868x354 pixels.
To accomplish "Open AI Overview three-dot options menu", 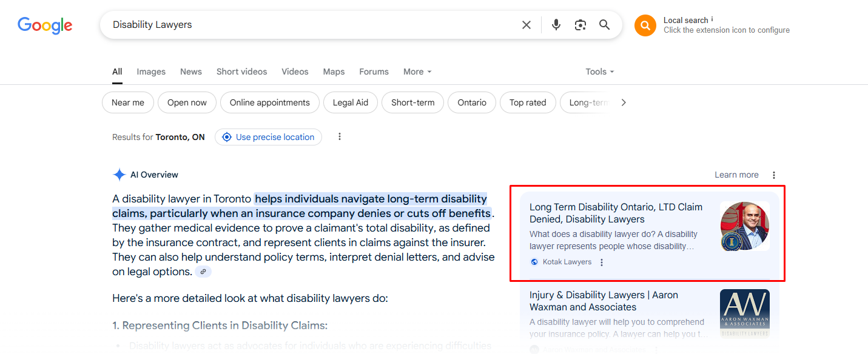I will coord(774,175).
